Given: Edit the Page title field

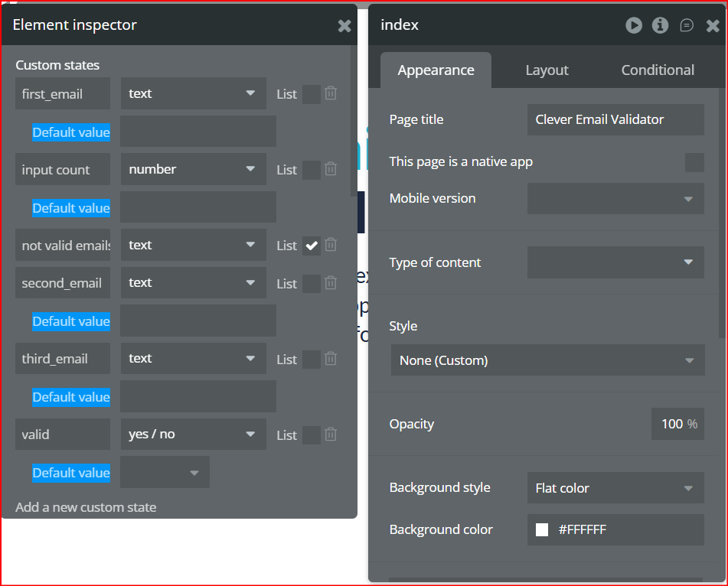Looking at the screenshot, I should tap(615, 119).
